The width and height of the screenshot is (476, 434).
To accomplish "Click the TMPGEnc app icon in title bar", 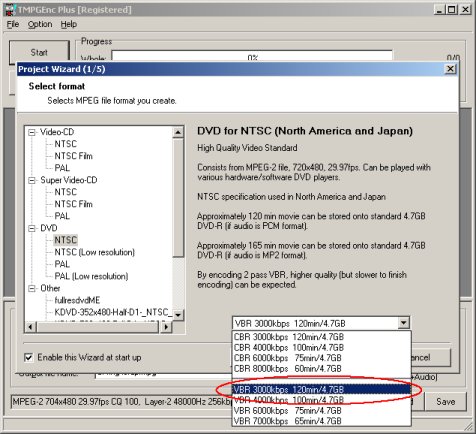I will [10, 9].
